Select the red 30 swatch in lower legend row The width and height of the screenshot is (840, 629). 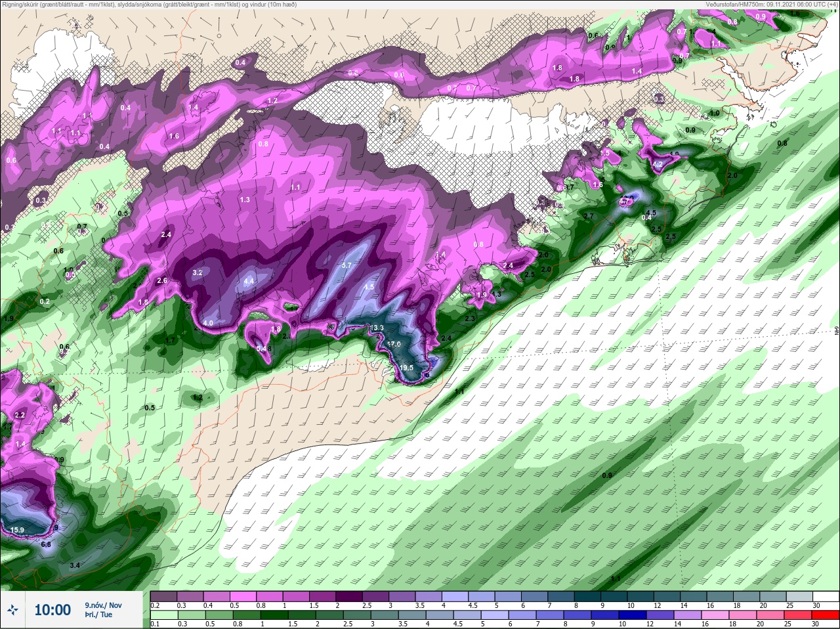[x=825, y=615]
